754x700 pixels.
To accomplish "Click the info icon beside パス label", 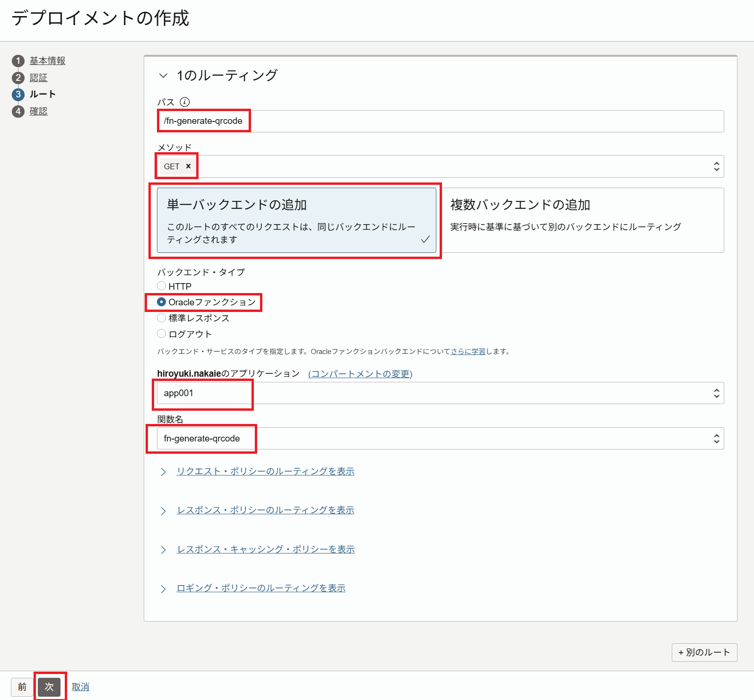I will click(185, 102).
